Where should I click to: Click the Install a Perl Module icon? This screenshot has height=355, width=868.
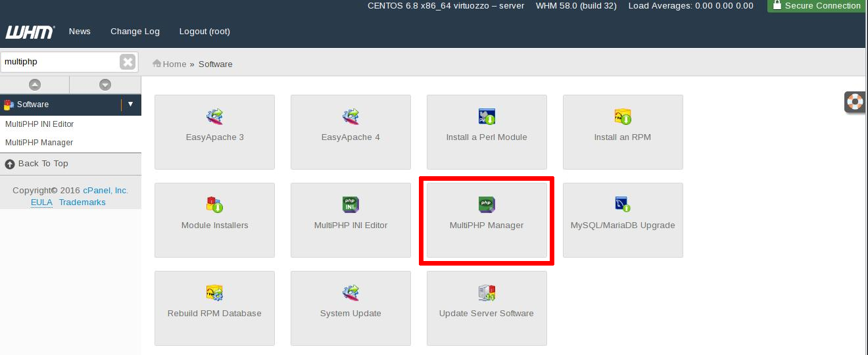pos(487,117)
